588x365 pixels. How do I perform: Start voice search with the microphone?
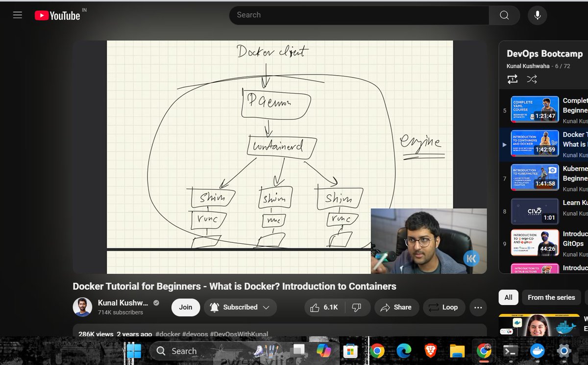click(x=538, y=15)
